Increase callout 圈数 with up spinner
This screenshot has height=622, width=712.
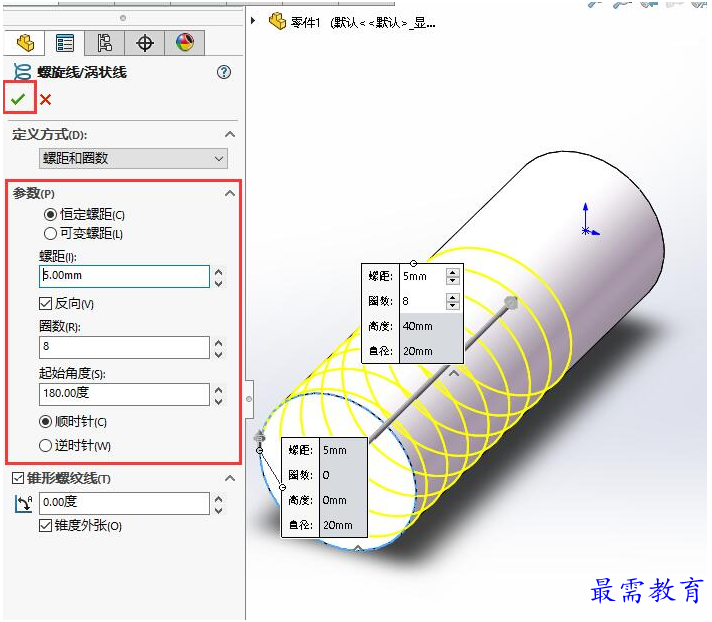coord(453,296)
